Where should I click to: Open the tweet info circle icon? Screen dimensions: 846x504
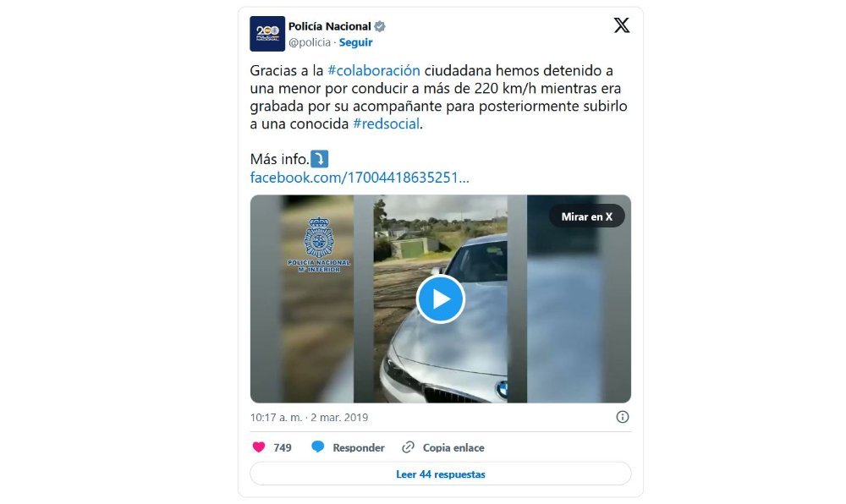tap(622, 417)
